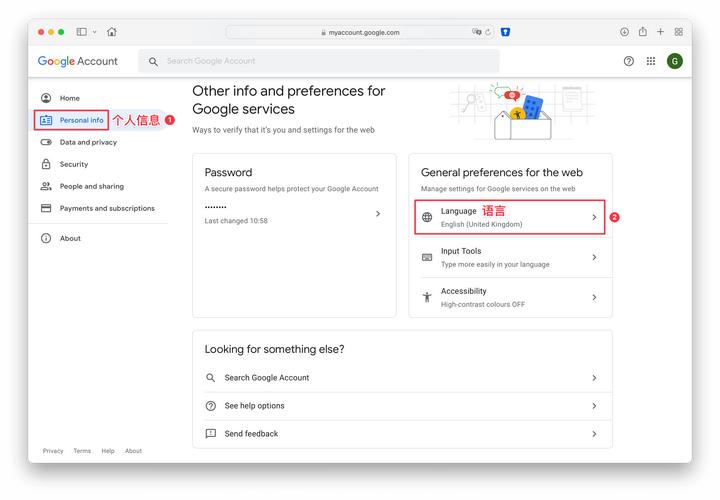Select Data and privacy in sidebar

(x=88, y=142)
